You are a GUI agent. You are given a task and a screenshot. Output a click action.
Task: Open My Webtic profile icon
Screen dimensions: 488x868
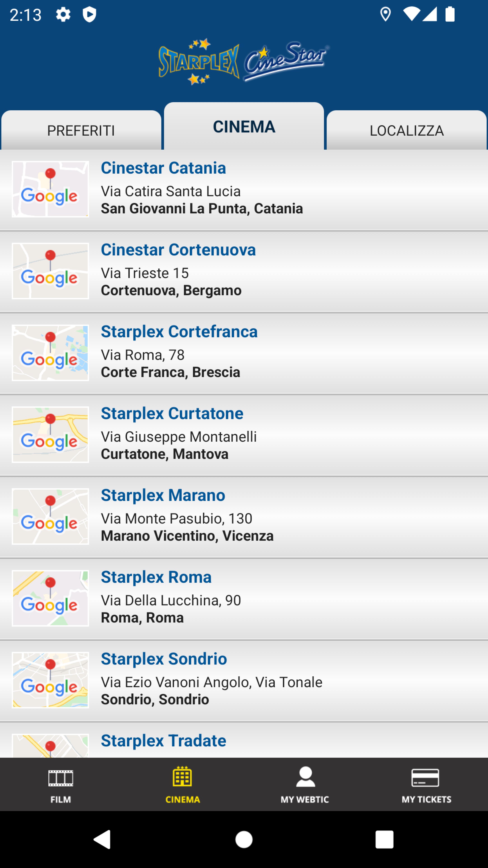click(x=305, y=777)
